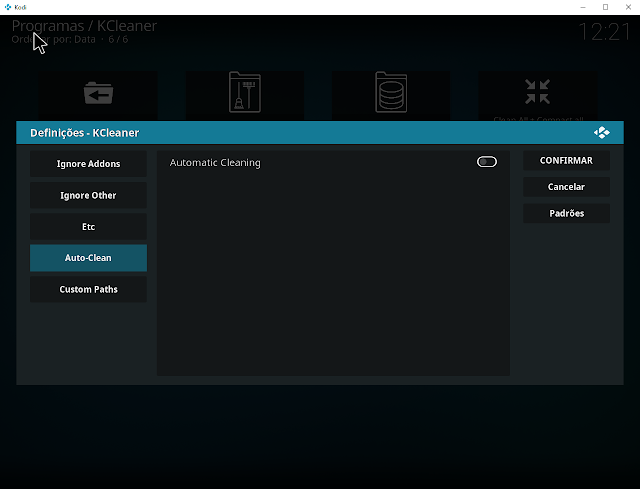Close the Kodi window
The height and width of the screenshot is (489, 640).
629,7
